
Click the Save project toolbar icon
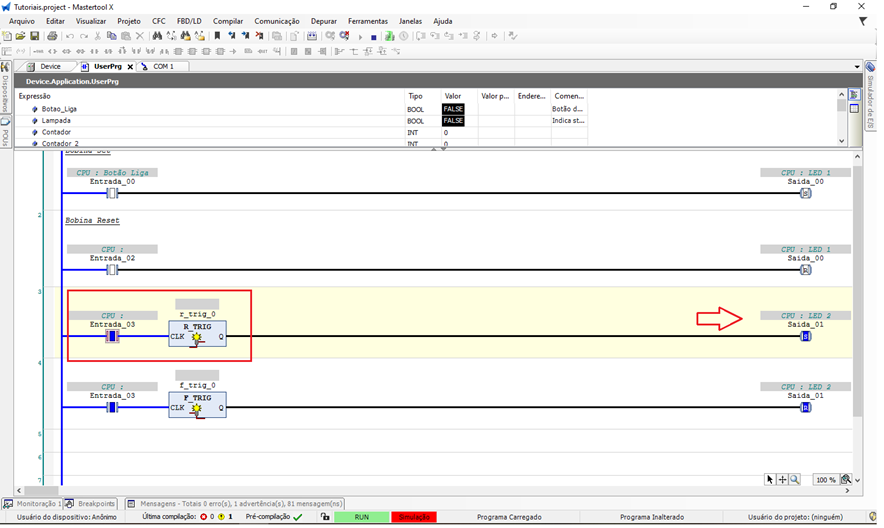point(34,36)
